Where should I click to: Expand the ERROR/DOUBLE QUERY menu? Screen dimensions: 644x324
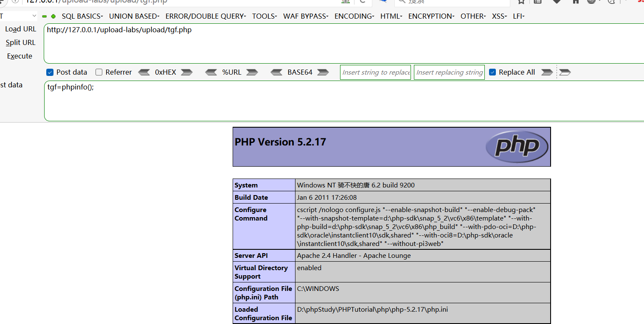point(205,16)
